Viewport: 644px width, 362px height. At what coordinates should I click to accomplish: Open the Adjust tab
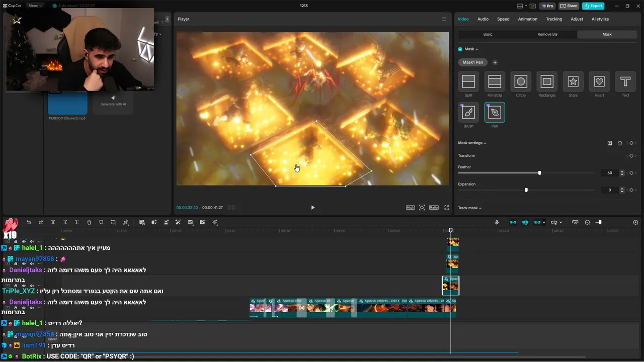pyautogui.click(x=577, y=19)
